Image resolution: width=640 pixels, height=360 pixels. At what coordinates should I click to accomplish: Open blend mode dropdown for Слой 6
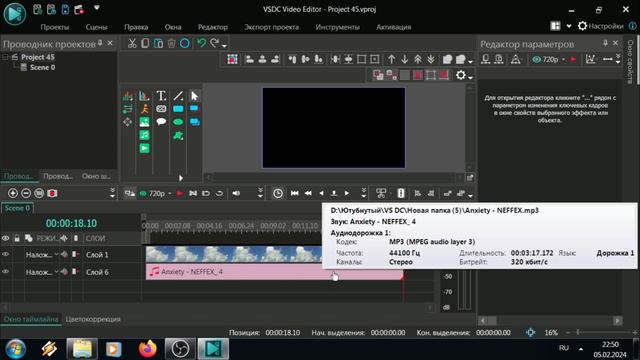[56, 271]
